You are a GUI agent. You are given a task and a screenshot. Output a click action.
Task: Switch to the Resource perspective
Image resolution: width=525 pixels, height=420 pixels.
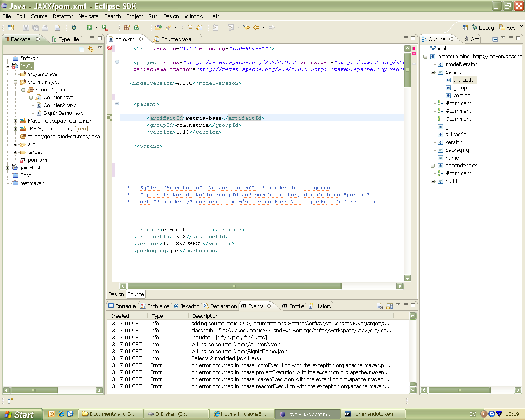[507, 27]
